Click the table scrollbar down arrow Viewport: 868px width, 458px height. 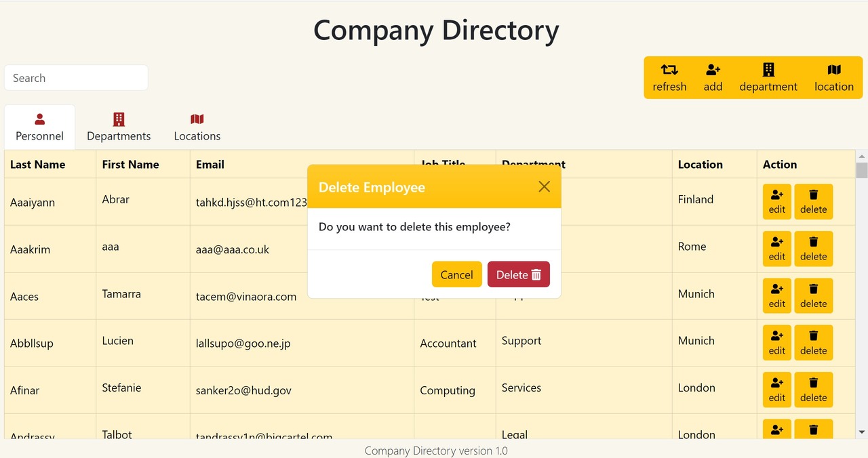pyautogui.click(x=862, y=432)
